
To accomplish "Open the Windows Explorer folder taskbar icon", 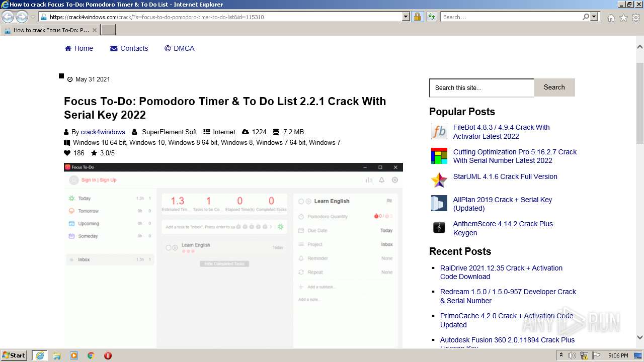I will pyautogui.click(x=57, y=355).
